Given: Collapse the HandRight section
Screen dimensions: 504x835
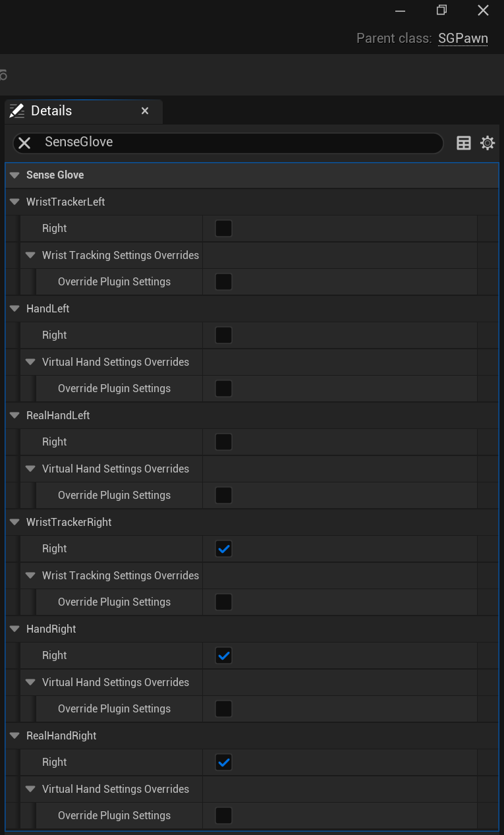Looking at the screenshot, I should [14, 629].
